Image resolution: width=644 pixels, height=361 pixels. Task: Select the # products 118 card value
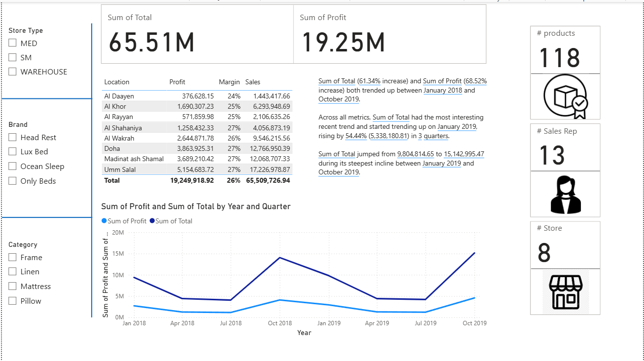click(x=559, y=57)
